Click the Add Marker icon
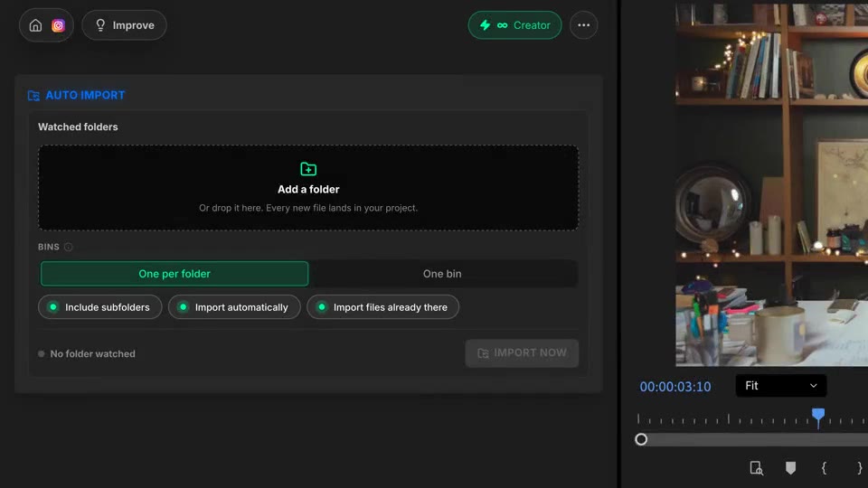 coord(790,468)
